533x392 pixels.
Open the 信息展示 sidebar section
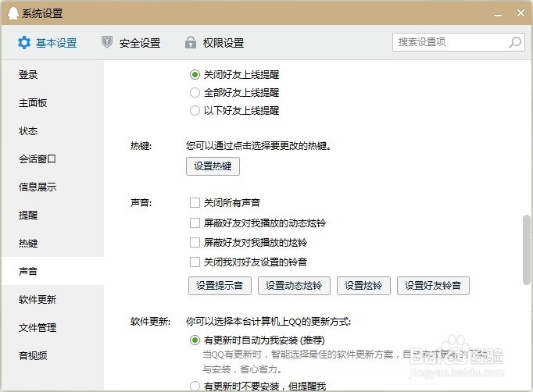point(52,187)
